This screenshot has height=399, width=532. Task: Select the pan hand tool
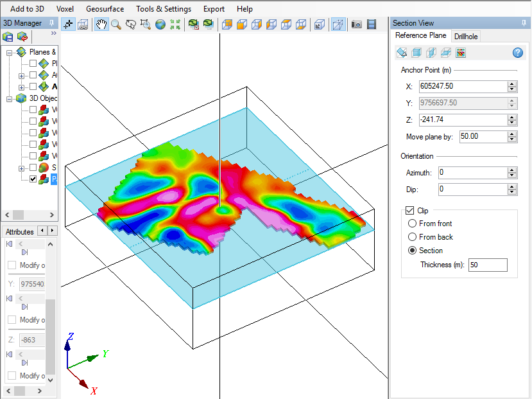click(101, 24)
